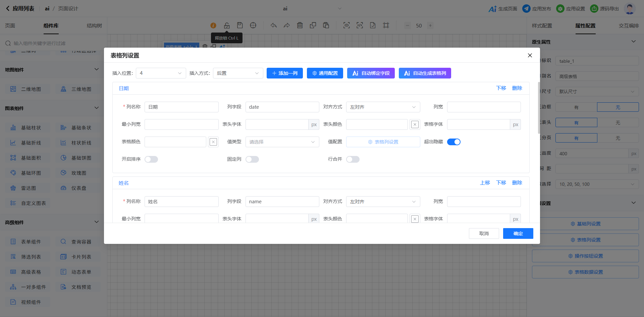Viewport: 644px width, 317px height.
Task: Clear the 表头颜色 field in 日期 column
Action: 415,124
